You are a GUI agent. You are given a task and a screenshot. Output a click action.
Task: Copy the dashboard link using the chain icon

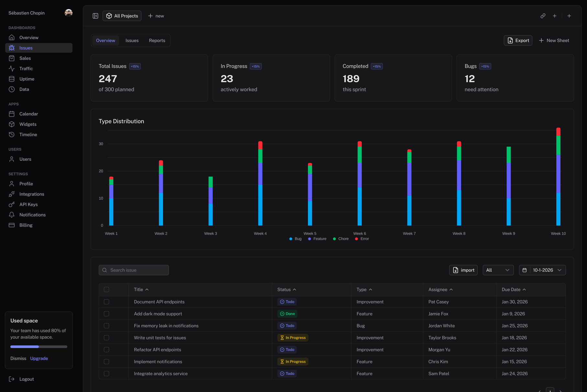tap(543, 16)
